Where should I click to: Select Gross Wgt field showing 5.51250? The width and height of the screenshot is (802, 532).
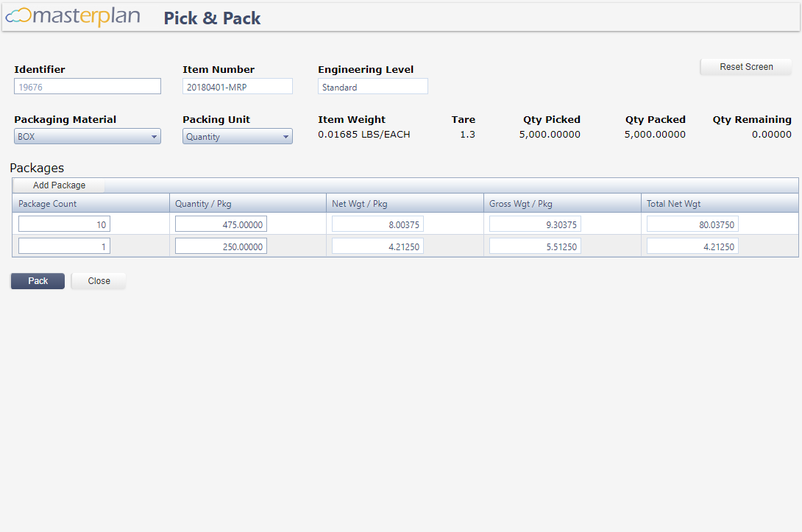535,246
